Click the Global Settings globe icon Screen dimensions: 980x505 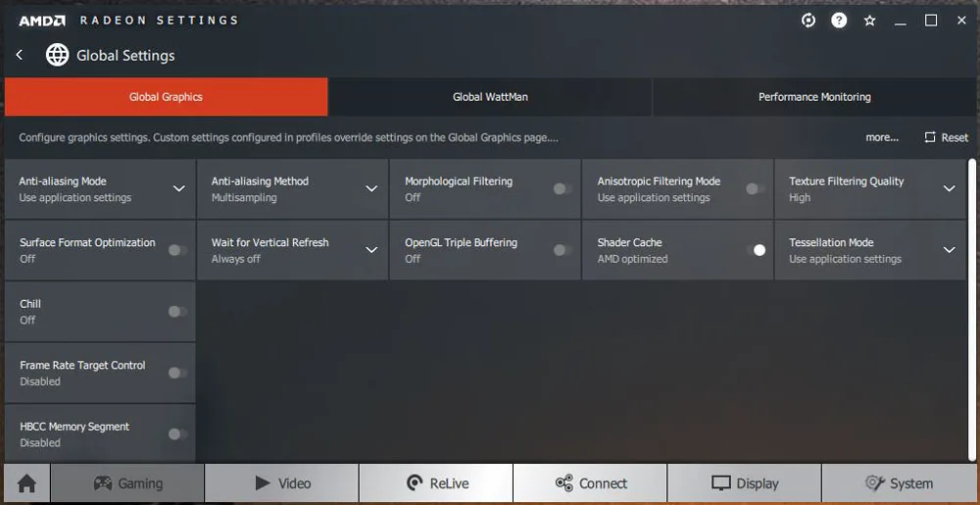coord(58,55)
